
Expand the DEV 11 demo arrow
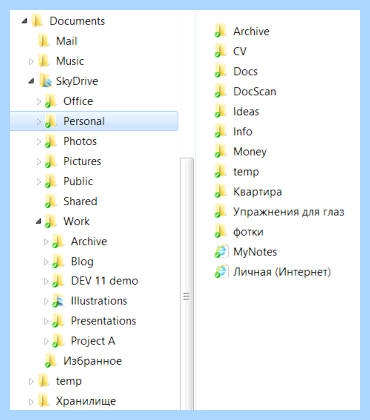[46, 281]
